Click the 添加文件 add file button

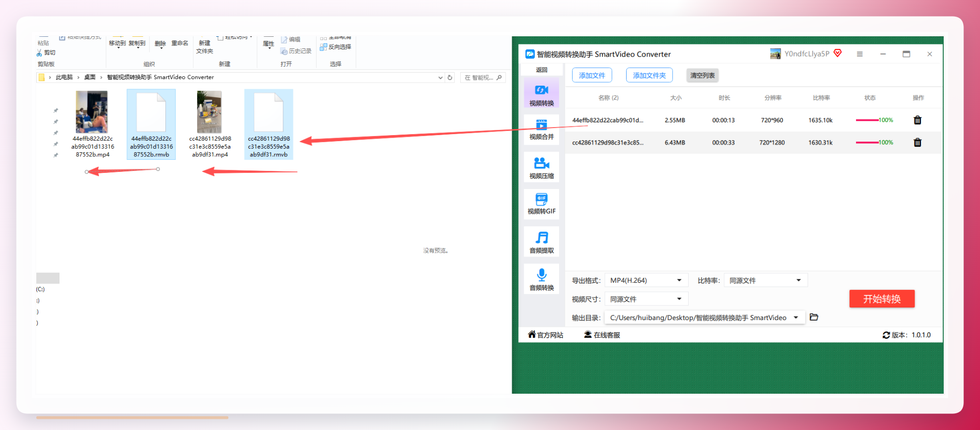[592, 75]
